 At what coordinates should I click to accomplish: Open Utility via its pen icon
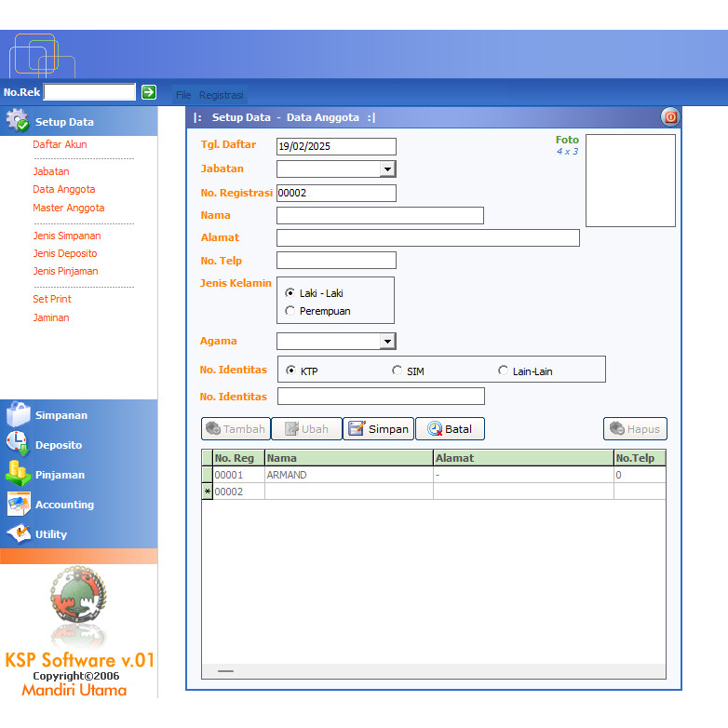(x=19, y=533)
